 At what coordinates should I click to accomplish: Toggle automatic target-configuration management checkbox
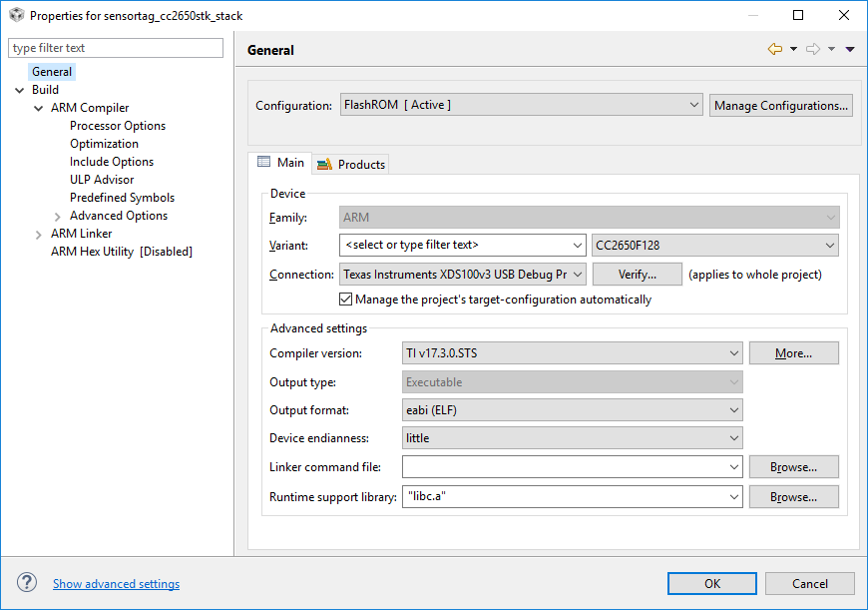click(345, 300)
